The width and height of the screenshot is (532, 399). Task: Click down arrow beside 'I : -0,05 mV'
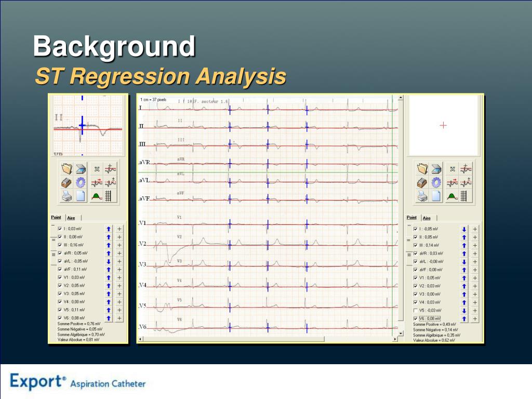point(464,229)
